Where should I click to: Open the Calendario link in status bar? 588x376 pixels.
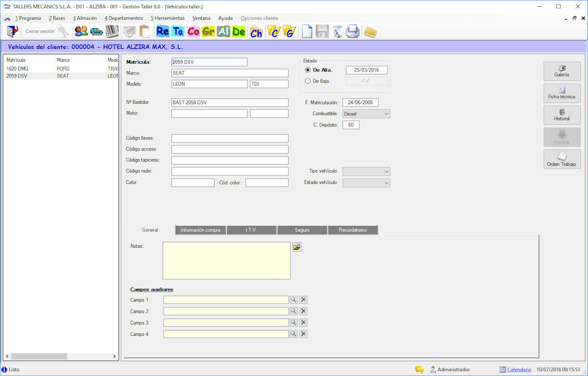coord(519,370)
